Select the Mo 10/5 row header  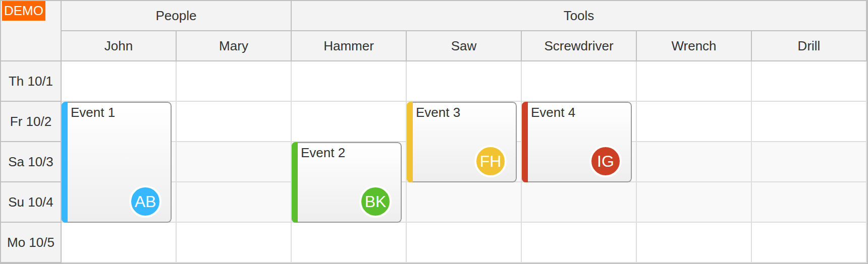pyautogui.click(x=31, y=242)
